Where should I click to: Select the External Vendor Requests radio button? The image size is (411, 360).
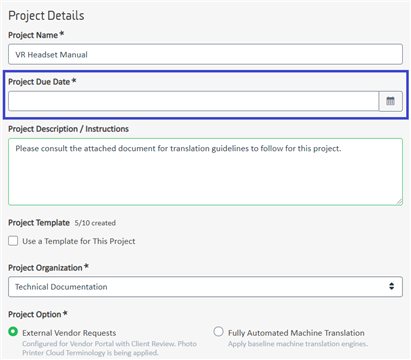(x=13, y=332)
